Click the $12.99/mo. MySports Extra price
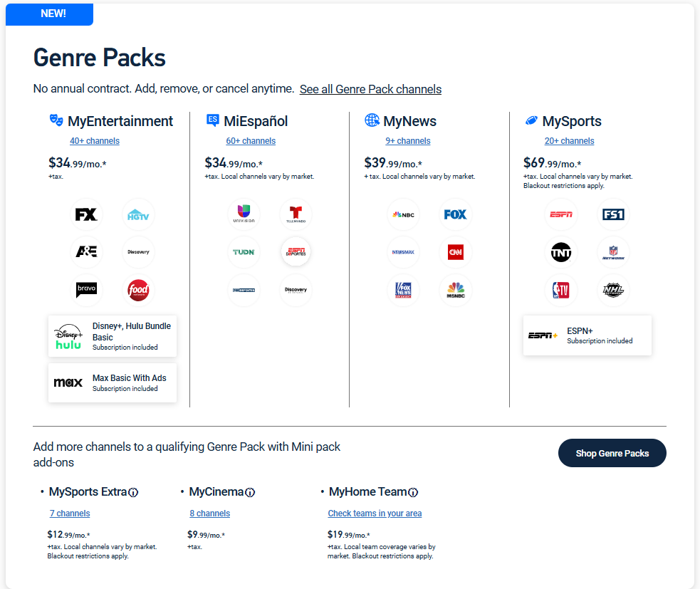The width and height of the screenshot is (700, 589). coord(69,535)
